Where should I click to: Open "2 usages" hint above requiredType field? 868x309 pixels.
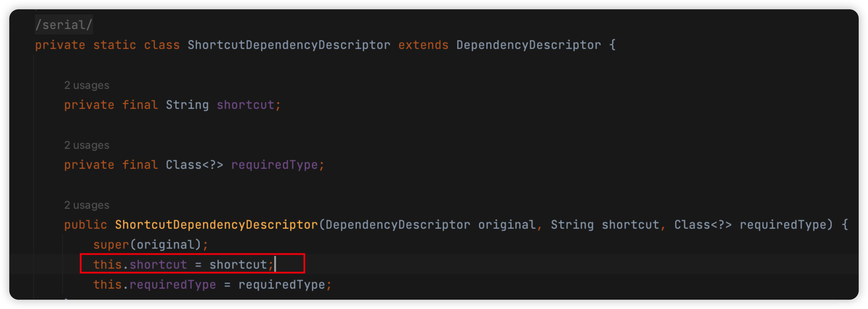[87, 145]
